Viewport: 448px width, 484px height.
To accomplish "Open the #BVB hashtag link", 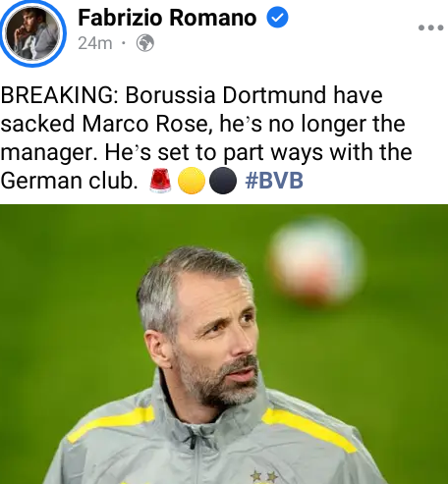I will 274,181.
